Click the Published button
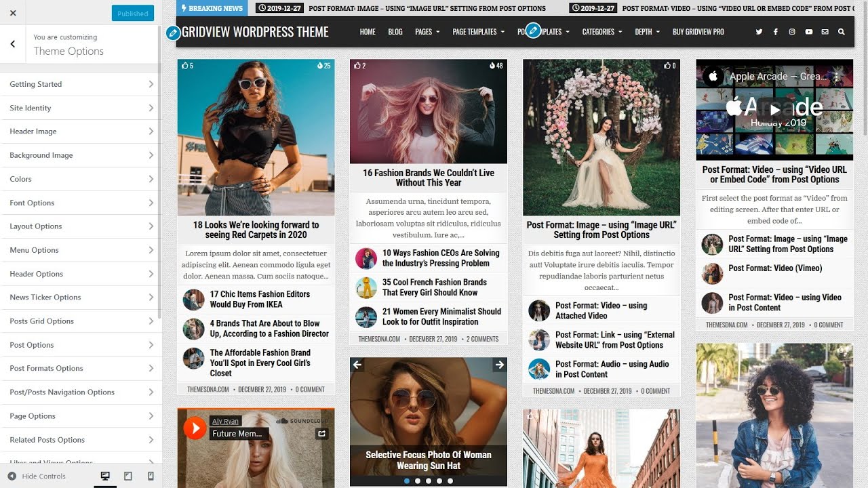 pos(133,13)
